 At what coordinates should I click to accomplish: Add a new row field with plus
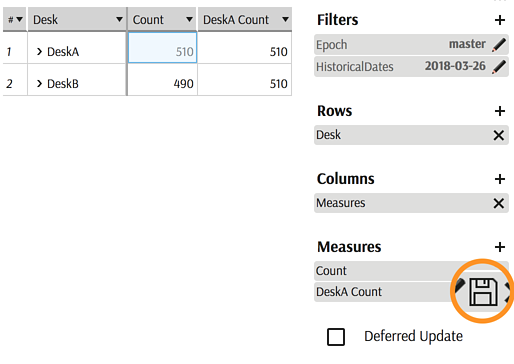coord(499,111)
